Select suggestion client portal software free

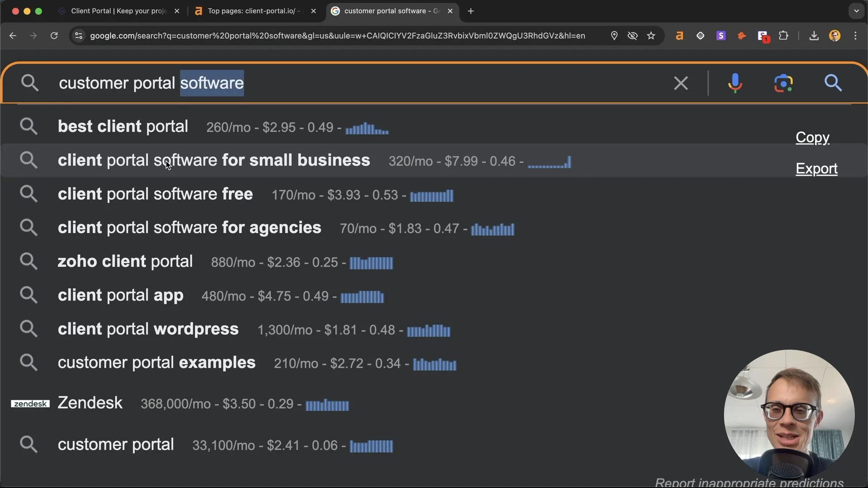click(x=434, y=194)
